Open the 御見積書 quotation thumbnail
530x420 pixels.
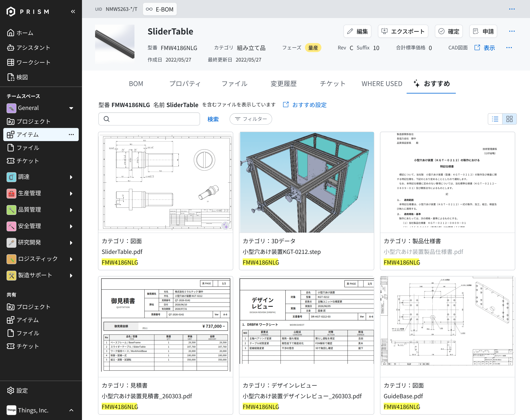click(166, 326)
